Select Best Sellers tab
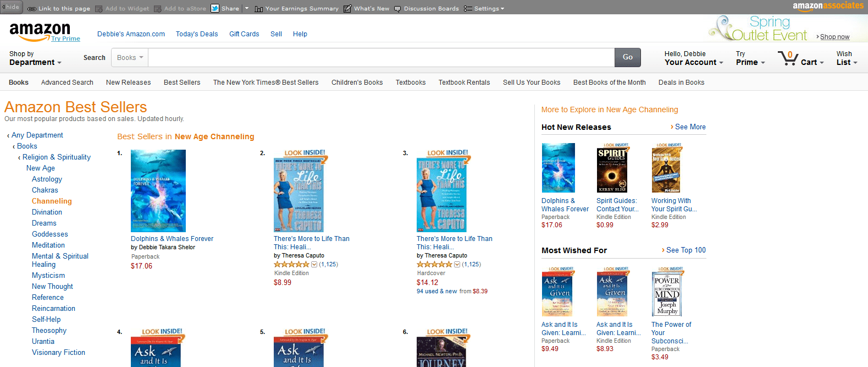This screenshot has height=367, width=868. (x=182, y=83)
